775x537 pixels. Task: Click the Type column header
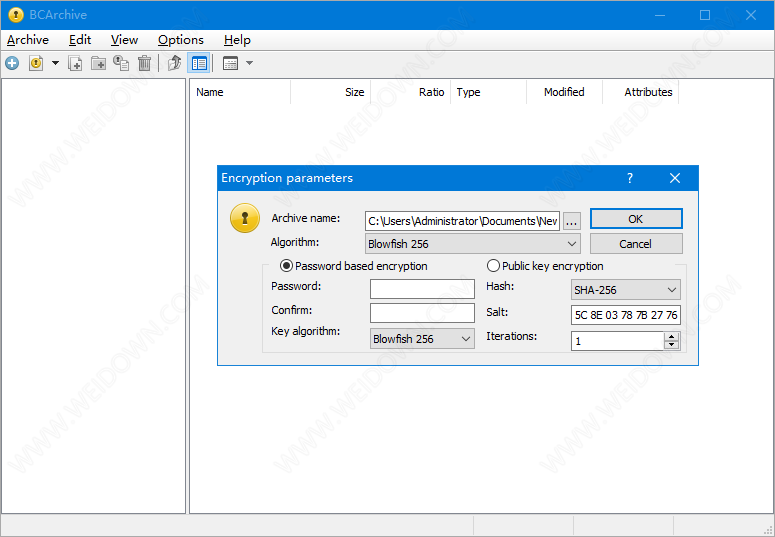point(488,92)
